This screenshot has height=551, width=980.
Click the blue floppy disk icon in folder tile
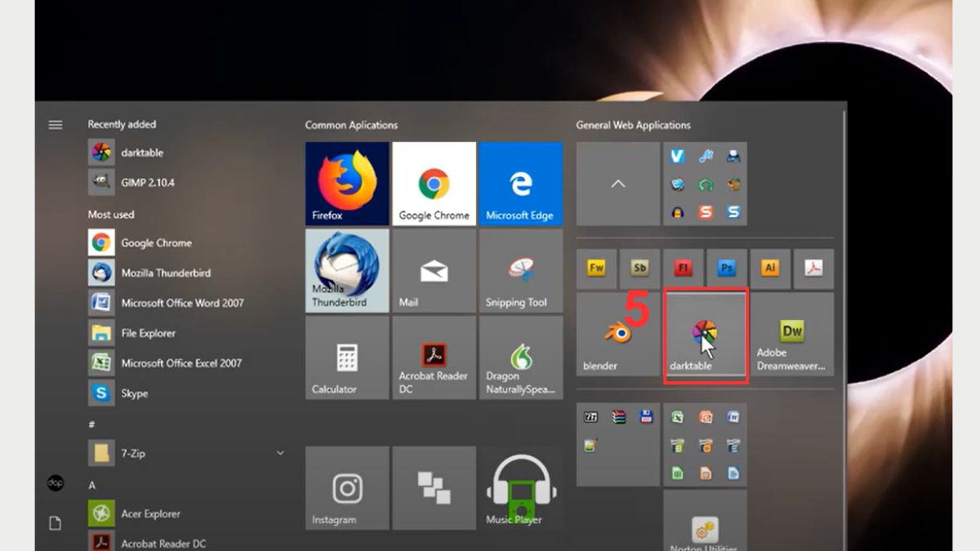[x=646, y=417]
